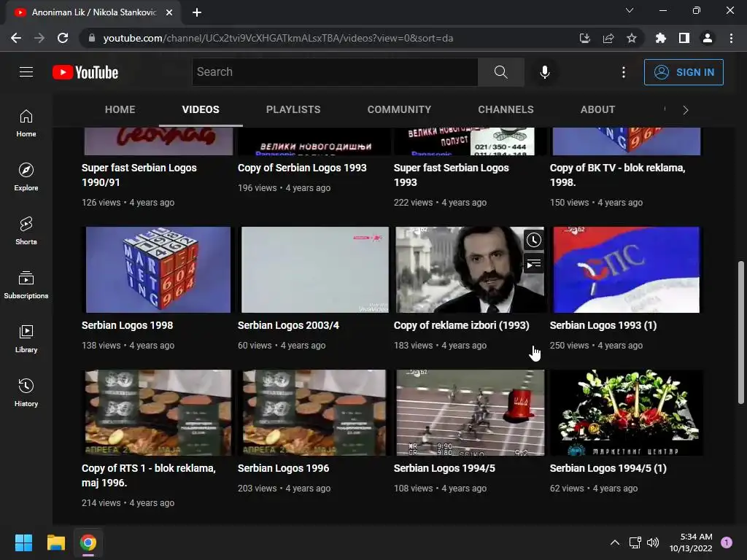747x560 pixels.
Task: Open Library in sidebar
Action: coord(26,338)
